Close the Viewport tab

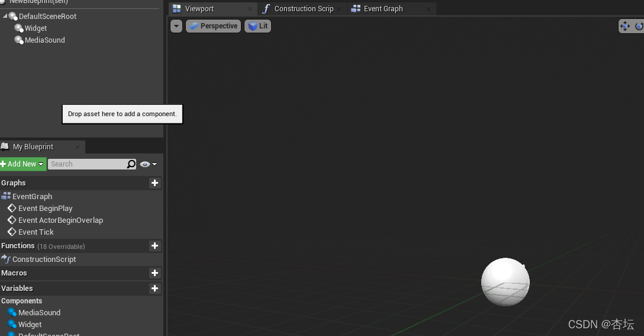tap(250, 9)
